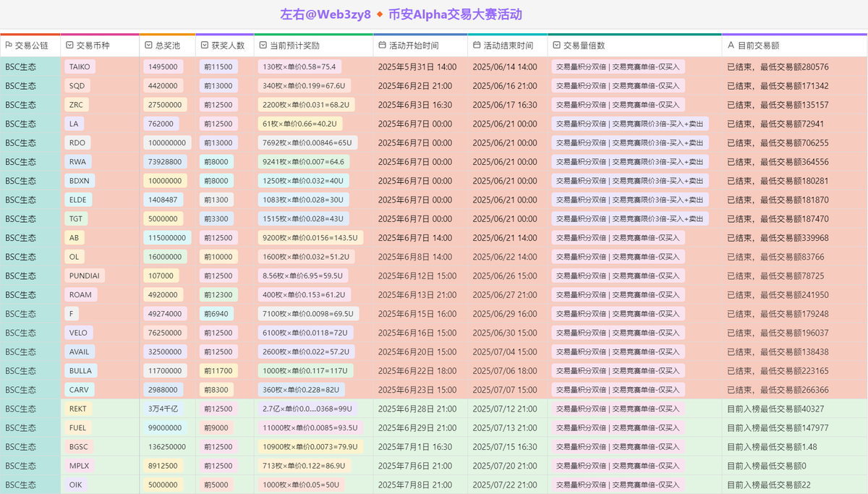Image resolution: width=868 pixels, height=494 pixels.
Task: Select the LA token tag
Action: point(74,124)
